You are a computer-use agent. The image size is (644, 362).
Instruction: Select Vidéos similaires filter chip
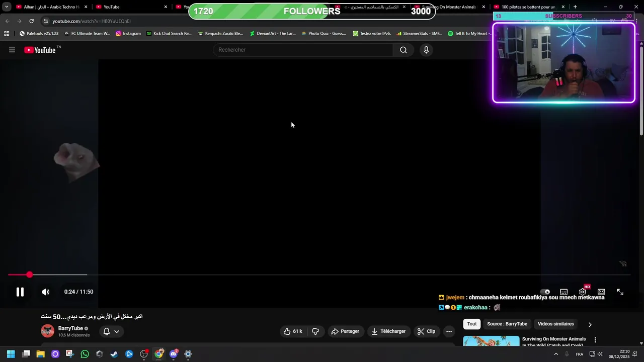coord(556,324)
